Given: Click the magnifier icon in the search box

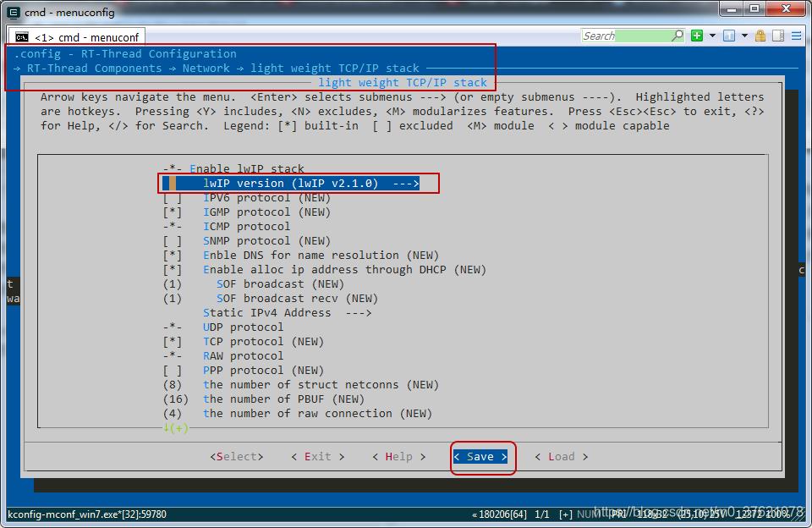Looking at the screenshot, I should pyautogui.click(x=678, y=36).
